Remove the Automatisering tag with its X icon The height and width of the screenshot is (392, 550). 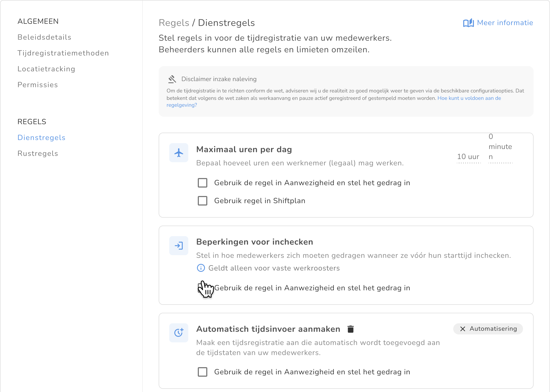(463, 329)
